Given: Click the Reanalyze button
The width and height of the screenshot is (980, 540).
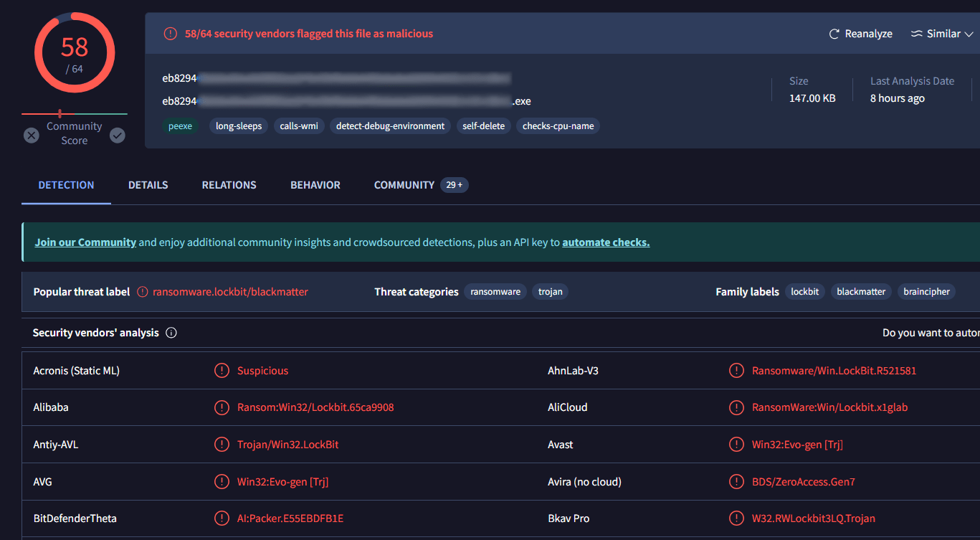Looking at the screenshot, I should [868, 33].
